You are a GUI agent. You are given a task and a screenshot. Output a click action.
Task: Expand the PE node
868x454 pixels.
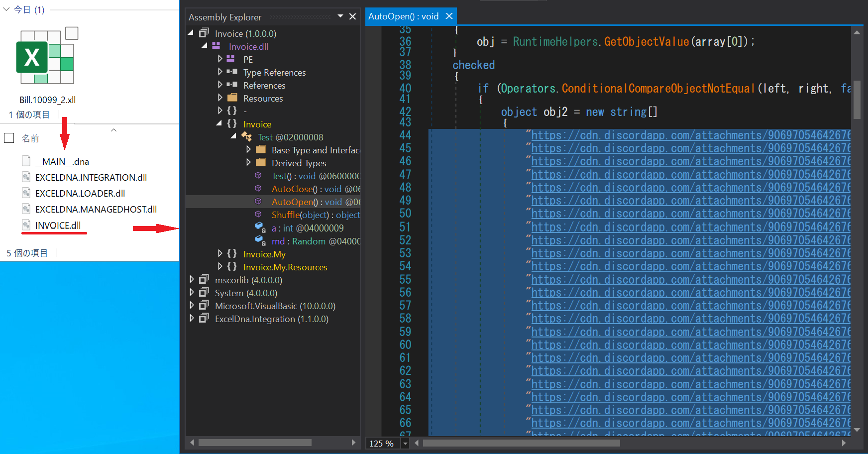tap(220, 59)
